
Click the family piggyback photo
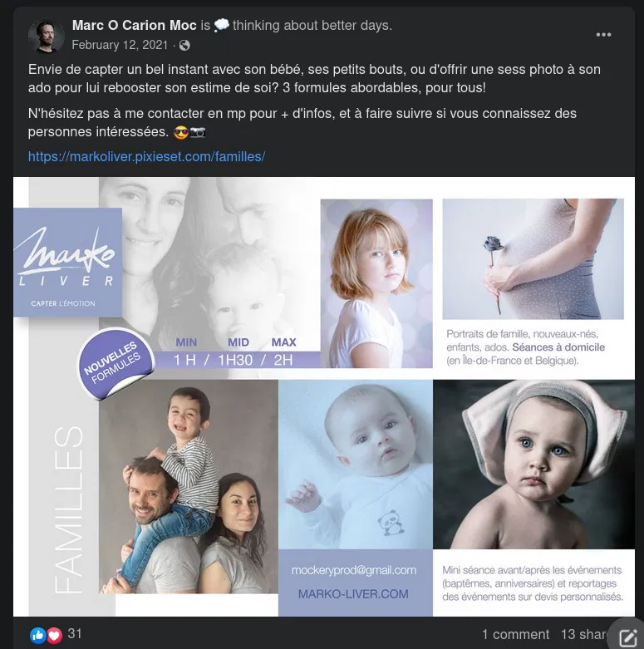click(x=189, y=487)
